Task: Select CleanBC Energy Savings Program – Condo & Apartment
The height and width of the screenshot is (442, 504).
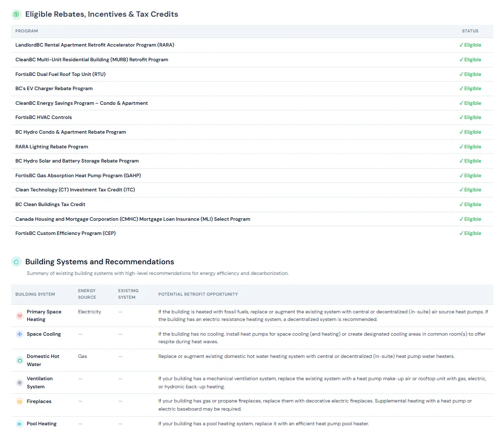Action: click(252, 103)
